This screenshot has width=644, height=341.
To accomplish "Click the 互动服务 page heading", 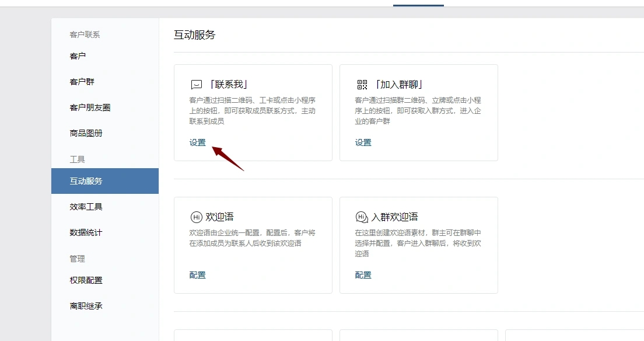I will click(195, 35).
